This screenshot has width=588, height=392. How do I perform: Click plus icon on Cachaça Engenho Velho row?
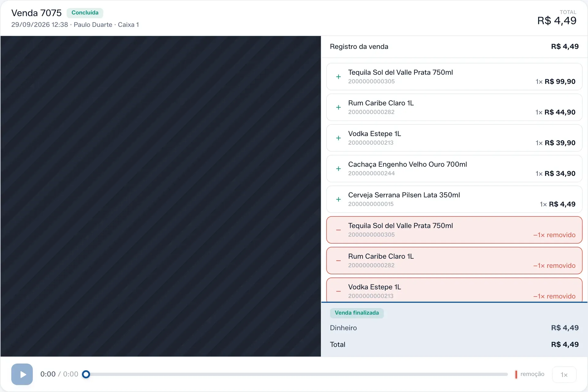pos(338,169)
